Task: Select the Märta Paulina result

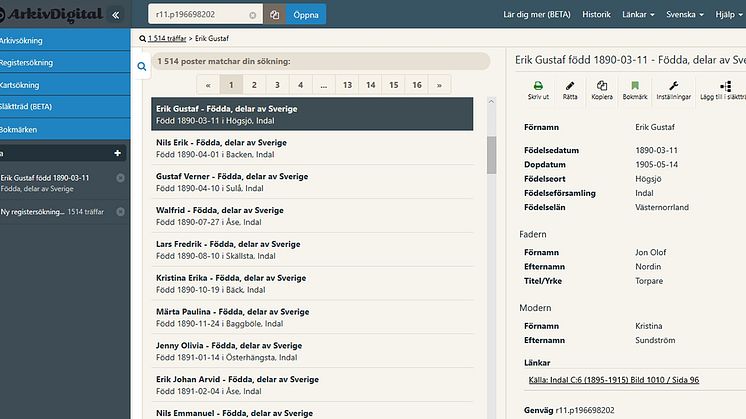Action: click(x=312, y=317)
